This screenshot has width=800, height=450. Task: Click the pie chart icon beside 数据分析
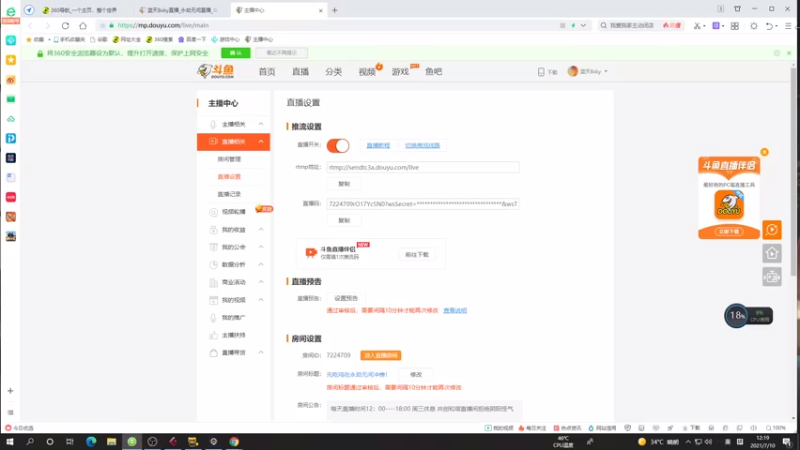pos(213,264)
